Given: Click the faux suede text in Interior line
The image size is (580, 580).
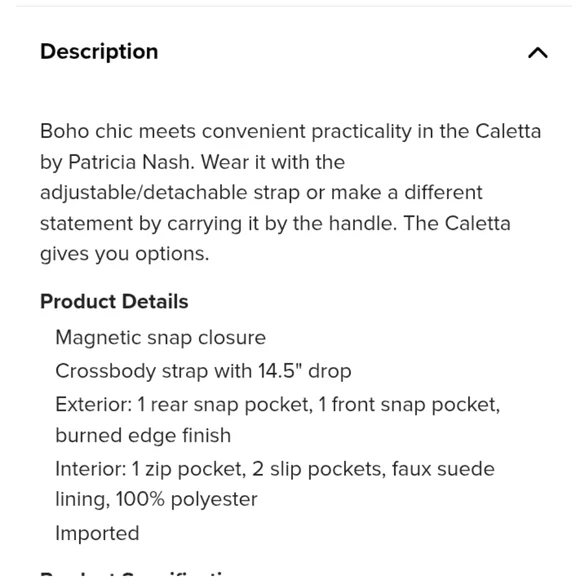Looking at the screenshot, I should coord(443,469).
